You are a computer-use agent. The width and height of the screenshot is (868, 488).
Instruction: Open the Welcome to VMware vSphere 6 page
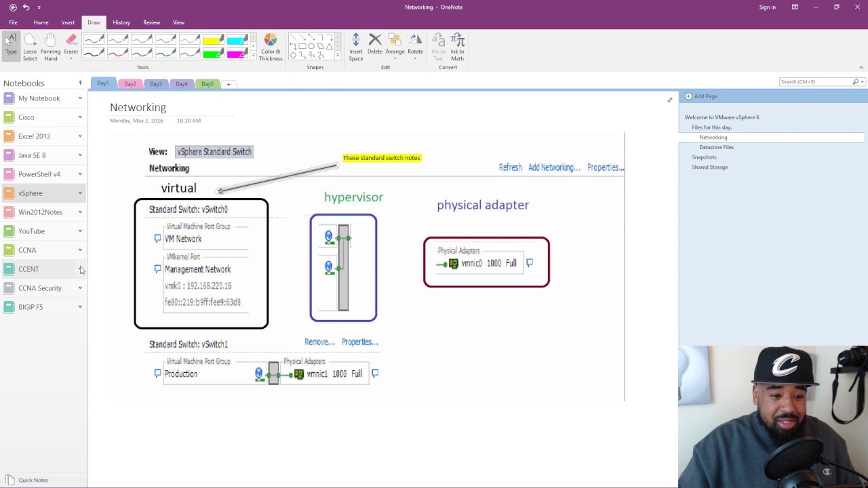[722, 117]
